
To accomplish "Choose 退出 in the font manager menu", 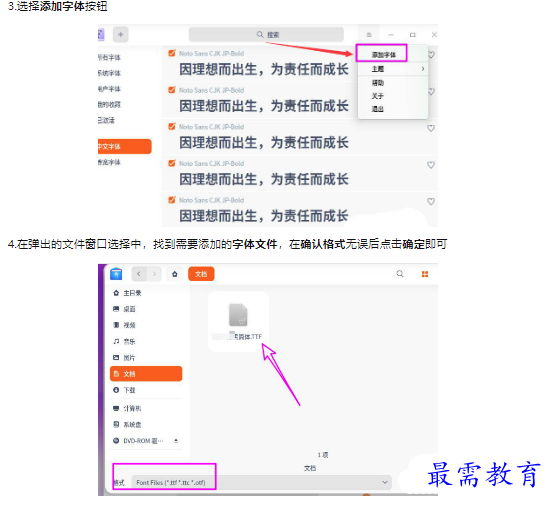I will click(378, 109).
